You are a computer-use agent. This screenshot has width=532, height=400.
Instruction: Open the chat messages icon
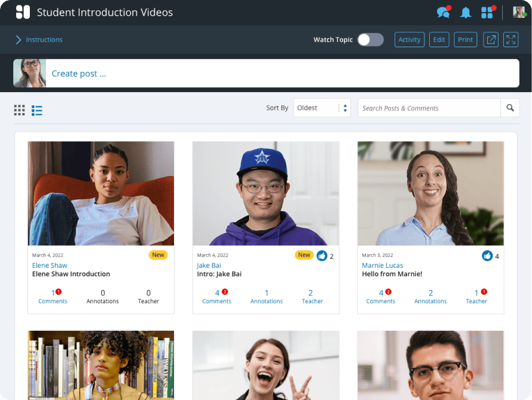(444, 12)
